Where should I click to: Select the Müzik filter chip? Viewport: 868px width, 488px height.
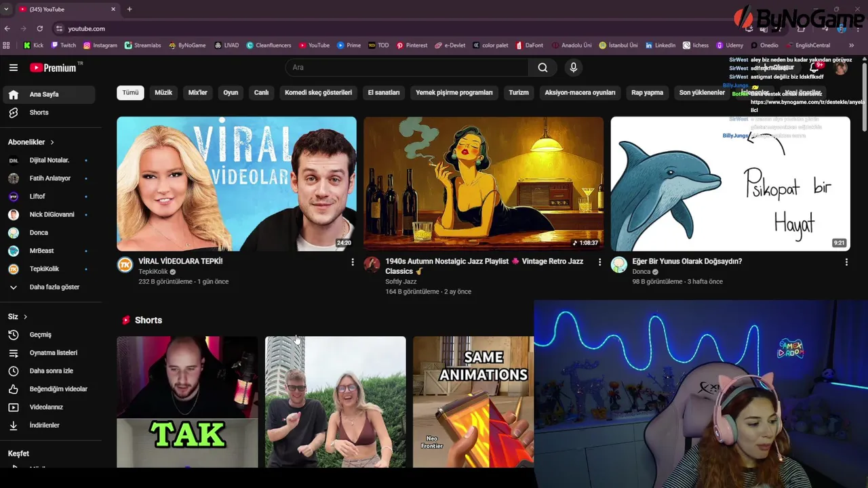point(163,93)
